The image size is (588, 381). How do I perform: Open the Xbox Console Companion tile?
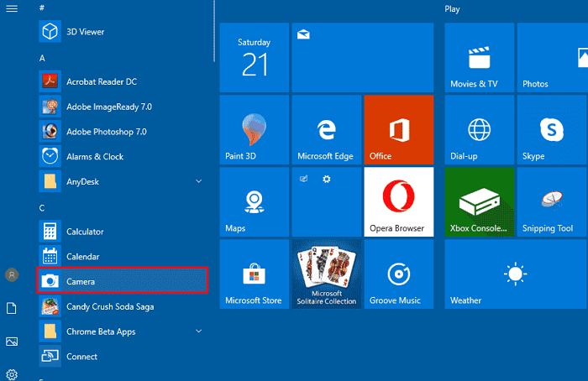click(480, 202)
